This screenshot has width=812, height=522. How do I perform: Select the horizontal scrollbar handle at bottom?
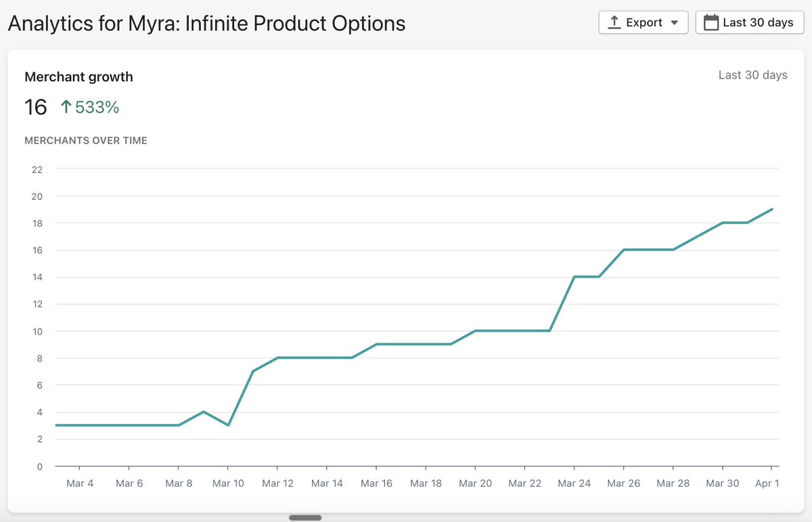(x=305, y=518)
